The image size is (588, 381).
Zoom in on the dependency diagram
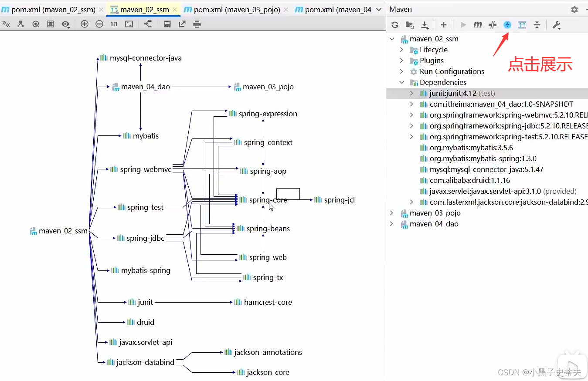tap(85, 24)
